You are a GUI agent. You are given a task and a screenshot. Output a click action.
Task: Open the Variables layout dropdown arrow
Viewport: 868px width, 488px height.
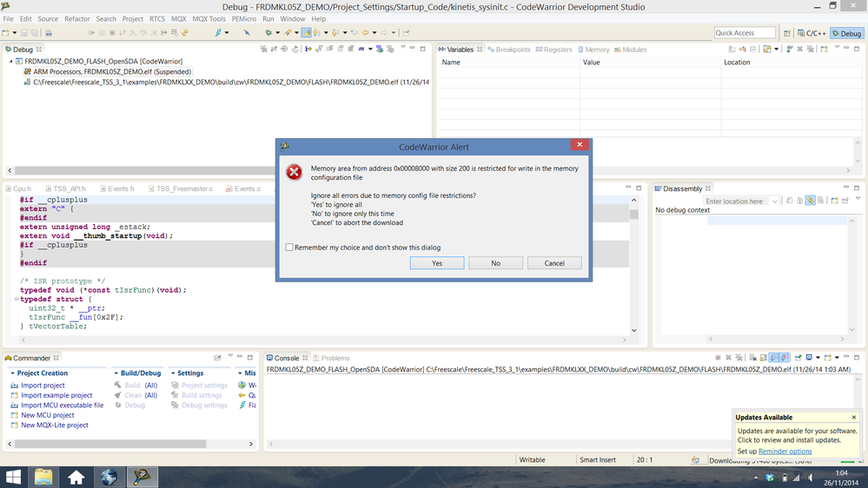click(x=776, y=49)
